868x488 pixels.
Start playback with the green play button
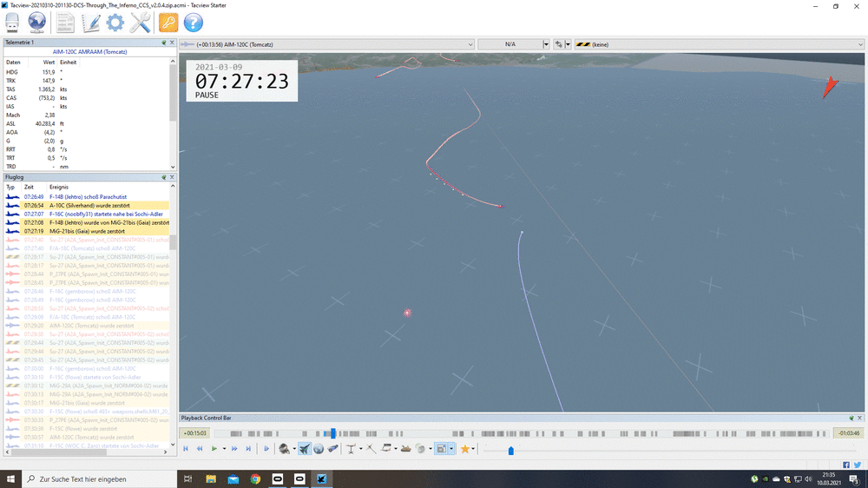click(x=214, y=449)
